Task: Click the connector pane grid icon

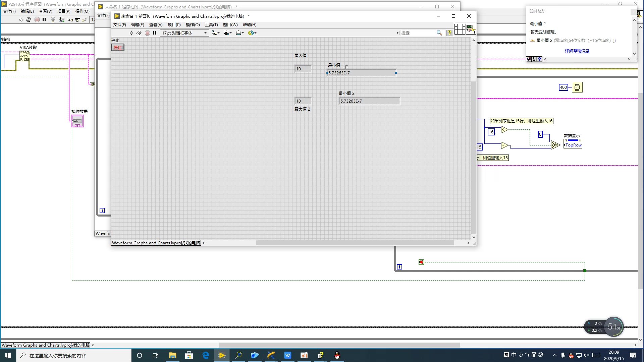Action: pyautogui.click(x=460, y=29)
